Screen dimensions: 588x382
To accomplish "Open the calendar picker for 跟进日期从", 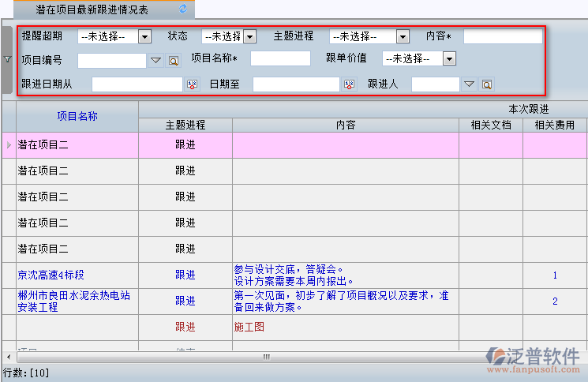I will point(192,84).
